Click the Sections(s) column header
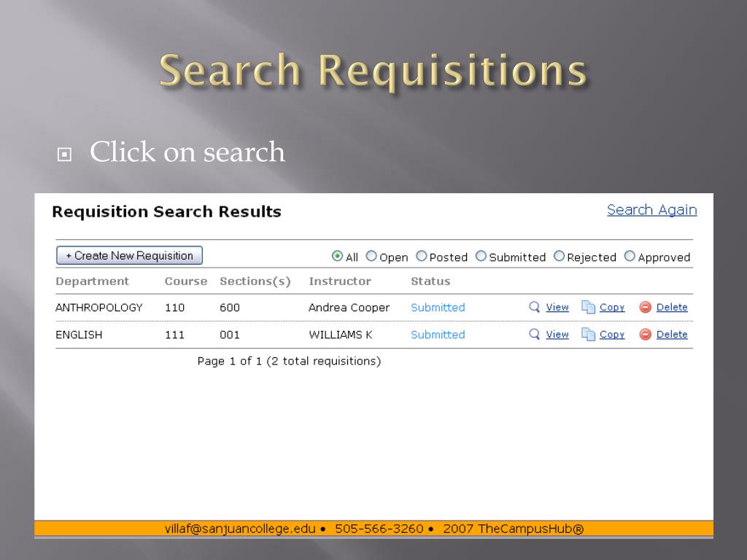747x560 pixels. click(255, 281)
